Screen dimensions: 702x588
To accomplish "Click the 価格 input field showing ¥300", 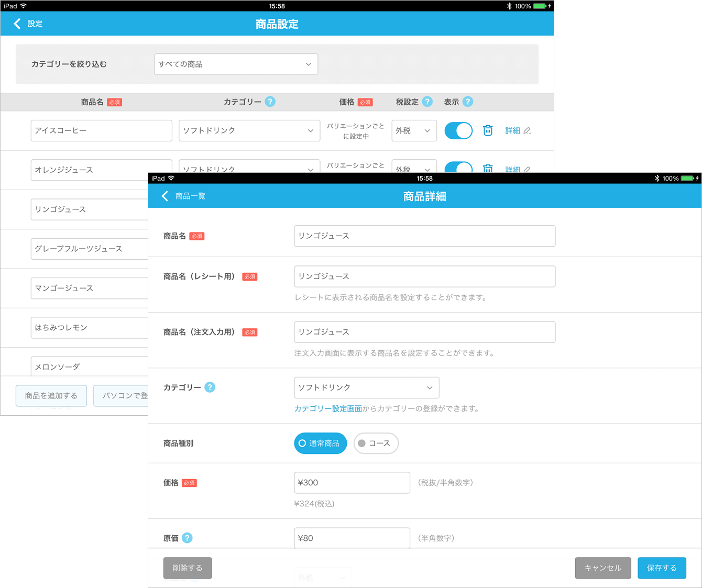I will [x=352, y=483].
